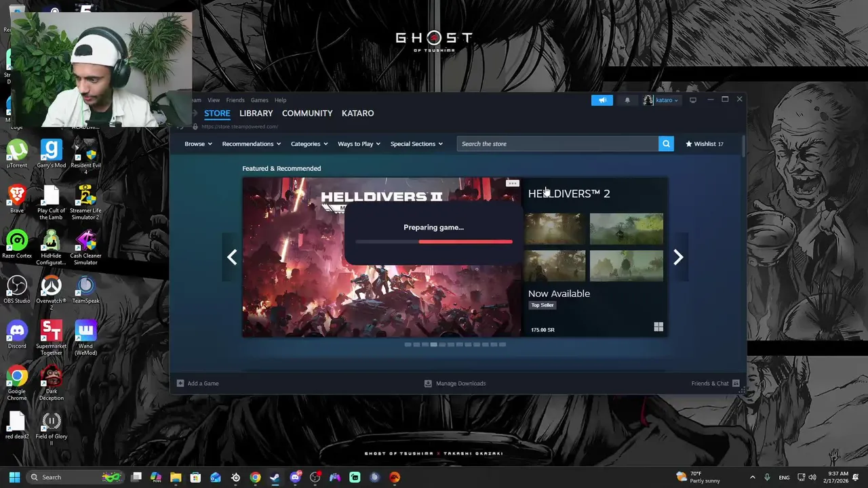Switch to the KATARO profile tab
Screen dimensions: 868x488
pyautogui.click(x=357, y=113)
